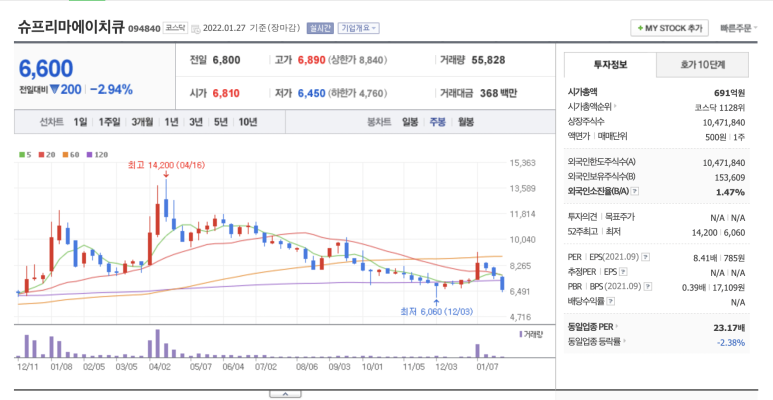Click the 시가 value 6,810
The width and height of the screenshot is (773, 400).
[x=226, y=93]
